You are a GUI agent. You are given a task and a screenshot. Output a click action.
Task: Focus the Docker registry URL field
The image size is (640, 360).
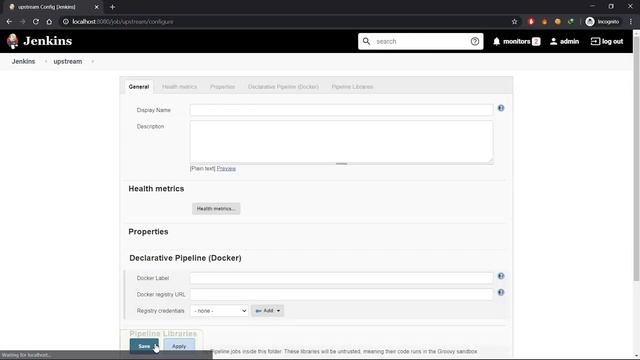point(341,295)
